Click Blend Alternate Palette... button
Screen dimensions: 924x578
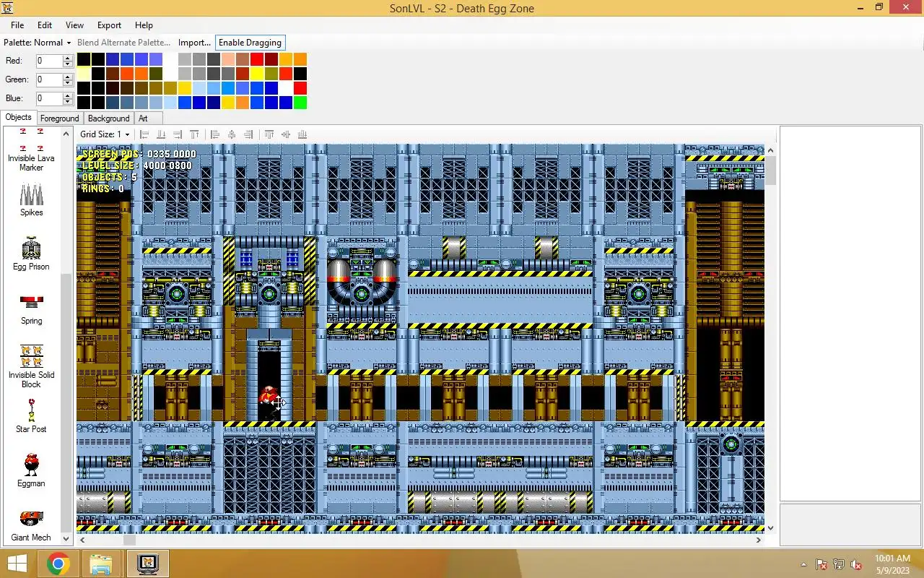[x=124, y=43]
